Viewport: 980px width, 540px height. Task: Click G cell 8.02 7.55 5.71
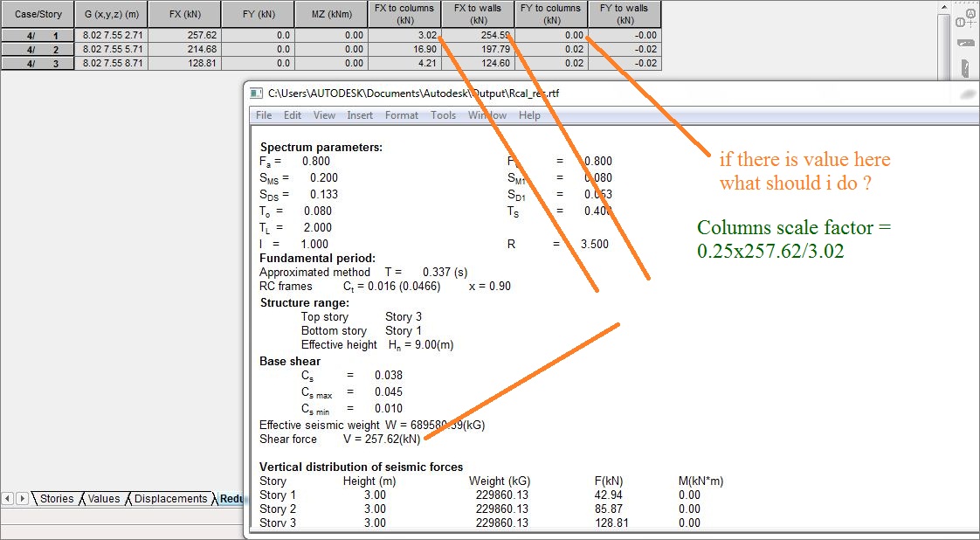(112, 50)
